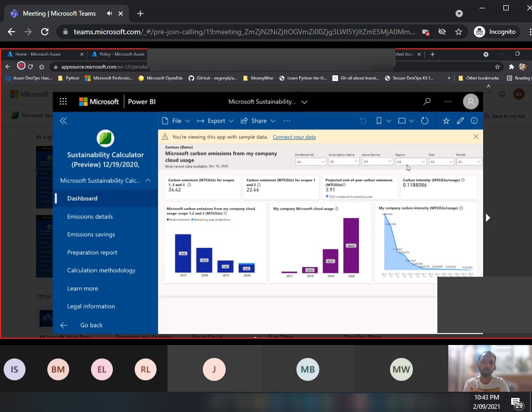Viewport: 532px width, 412px height.
Task: Click the third-party cookies blocked eye icon
Action: 442,32
